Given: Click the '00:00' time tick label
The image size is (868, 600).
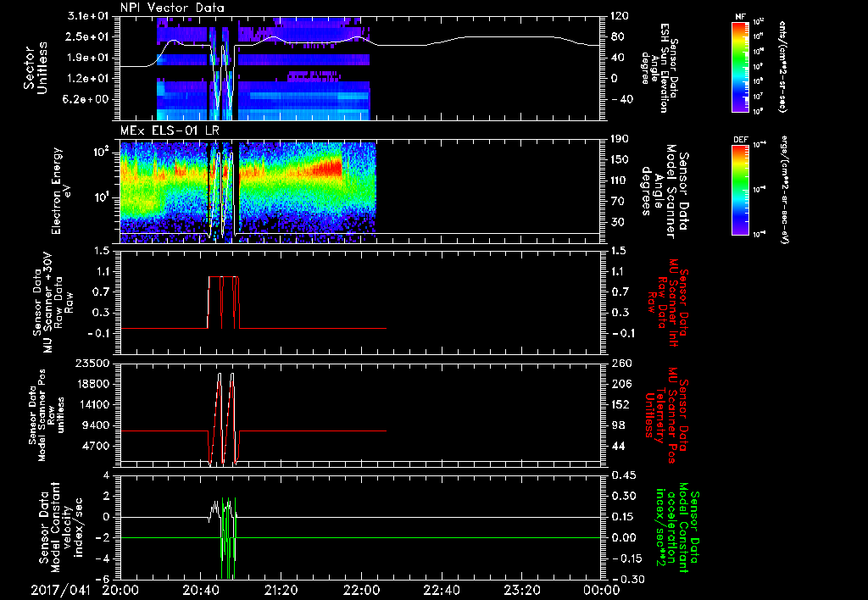Looking at the screenshot, I should 603,590.
